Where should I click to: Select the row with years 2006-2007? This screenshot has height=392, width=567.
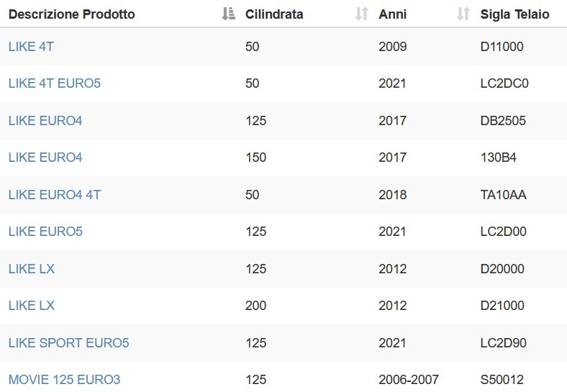(283, 377)
